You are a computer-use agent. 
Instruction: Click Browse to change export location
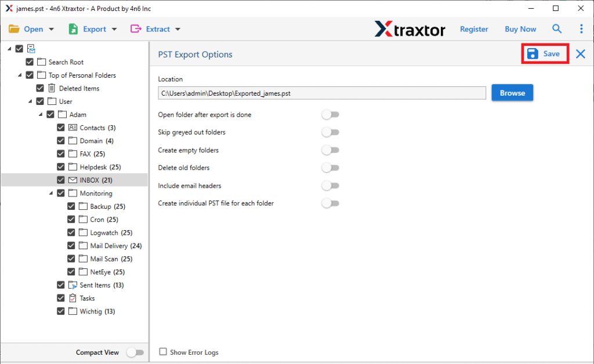pos(512,92)
